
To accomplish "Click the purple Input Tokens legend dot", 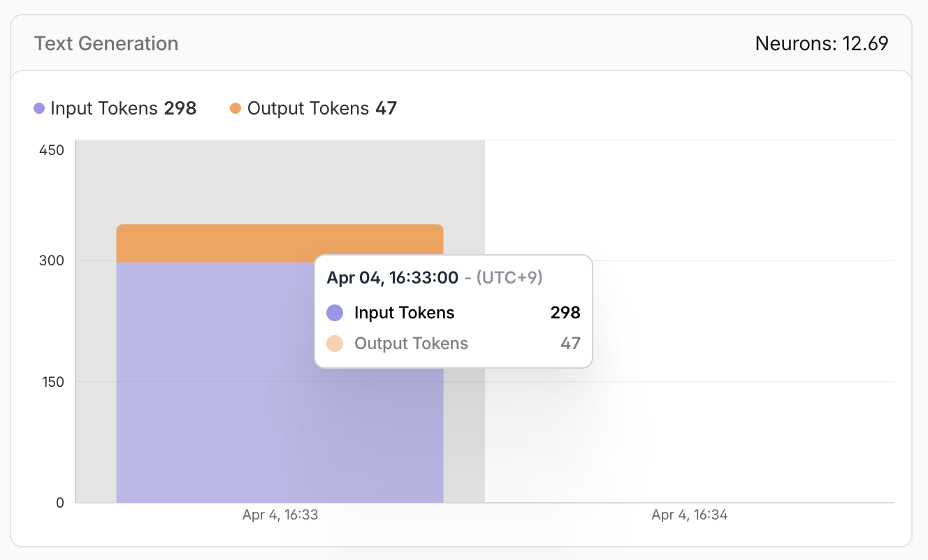I will pos(39,108).
